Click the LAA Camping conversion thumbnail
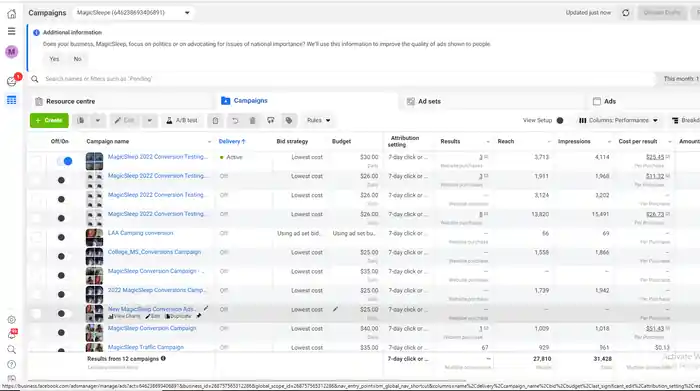The image size is (700, 391). click(94, 237)
